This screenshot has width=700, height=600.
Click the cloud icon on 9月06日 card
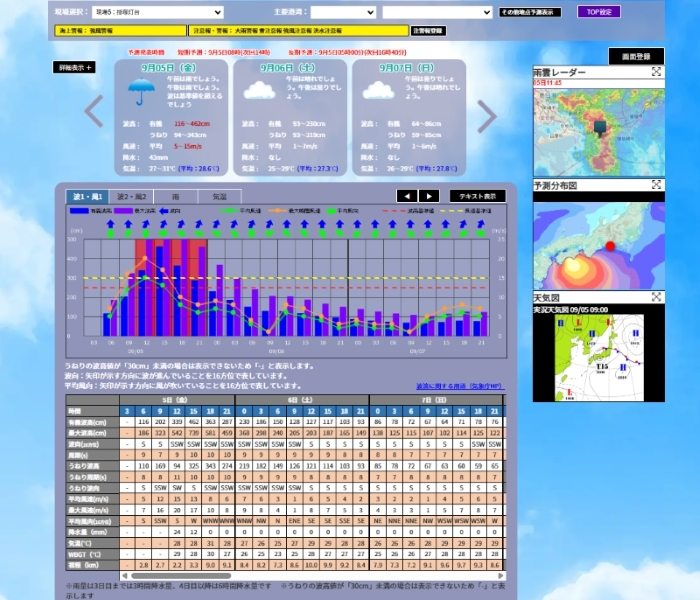(x=260, y=90)
